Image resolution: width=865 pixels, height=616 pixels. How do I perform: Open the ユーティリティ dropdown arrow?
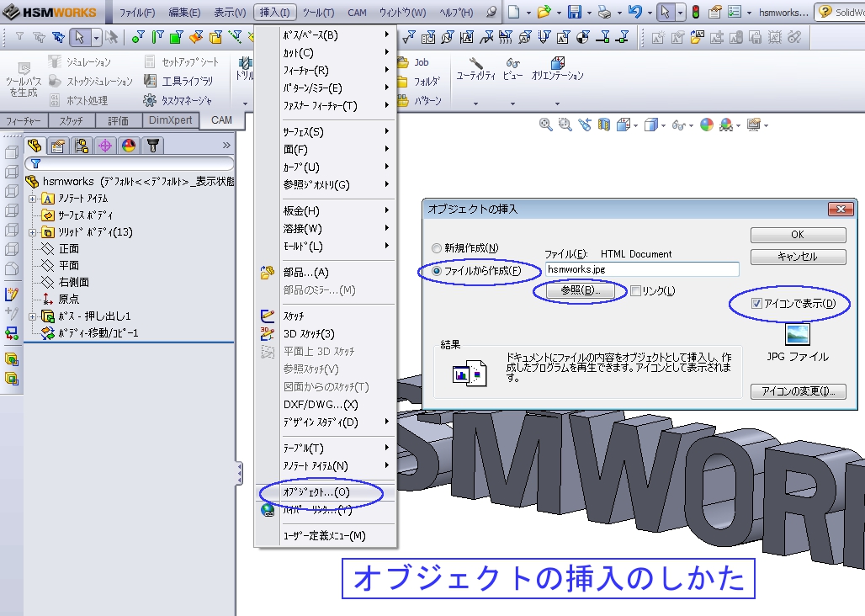pyautogui.click(x=475, y=104)
